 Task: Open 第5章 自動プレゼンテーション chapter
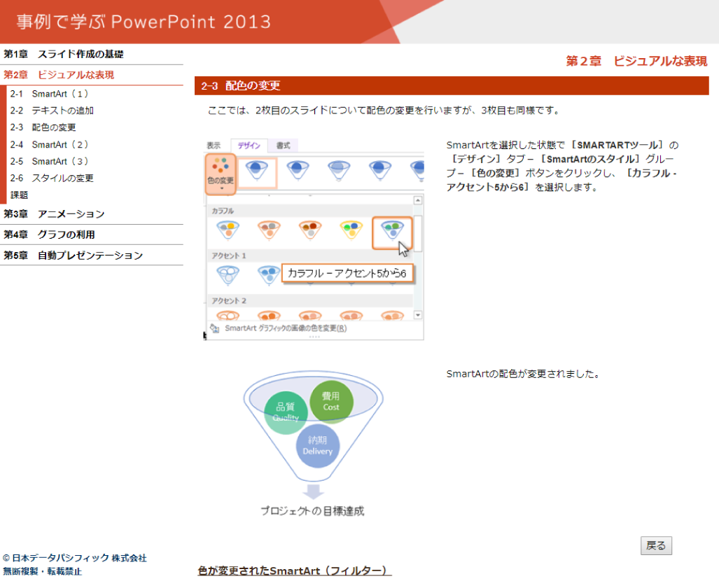coord(74,255)
